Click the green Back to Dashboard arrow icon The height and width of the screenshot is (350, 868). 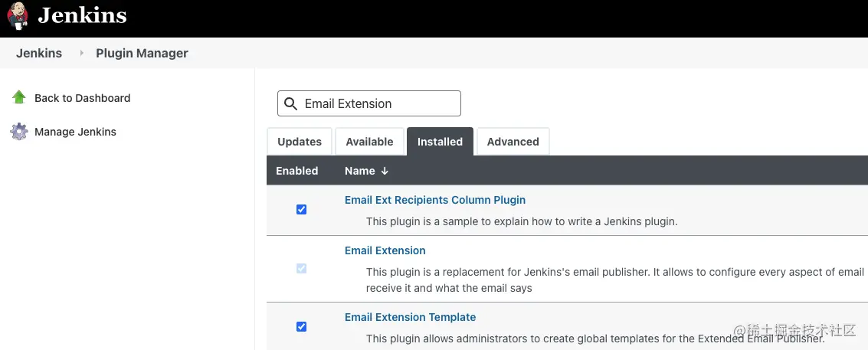[19, 97]
